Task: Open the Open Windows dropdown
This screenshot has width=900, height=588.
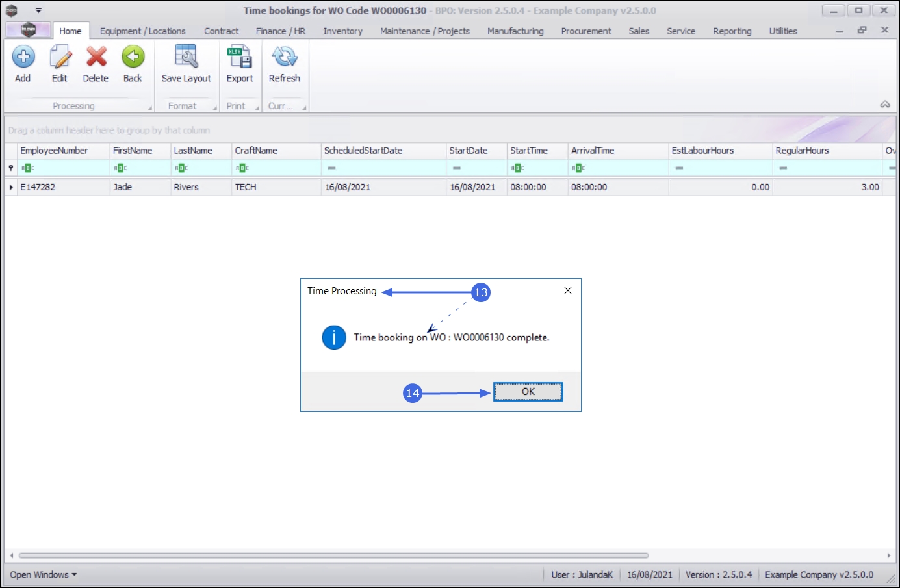Action: [x=44, y=575]
